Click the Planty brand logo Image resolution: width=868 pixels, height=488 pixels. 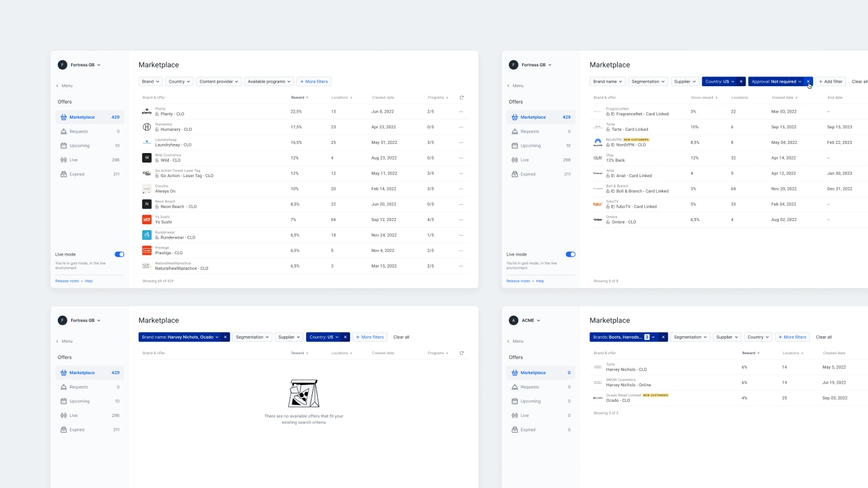point(146,111)
